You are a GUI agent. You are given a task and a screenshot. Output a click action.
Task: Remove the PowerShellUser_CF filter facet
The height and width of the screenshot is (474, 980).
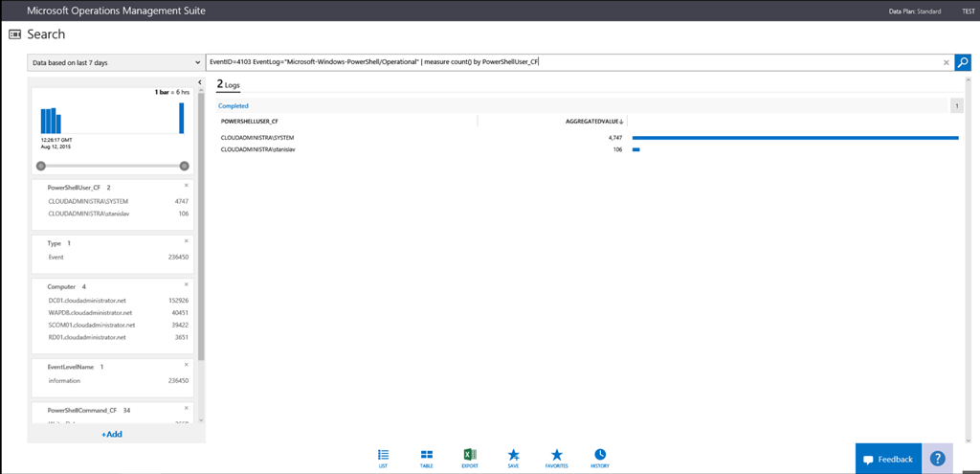point(187,185)
